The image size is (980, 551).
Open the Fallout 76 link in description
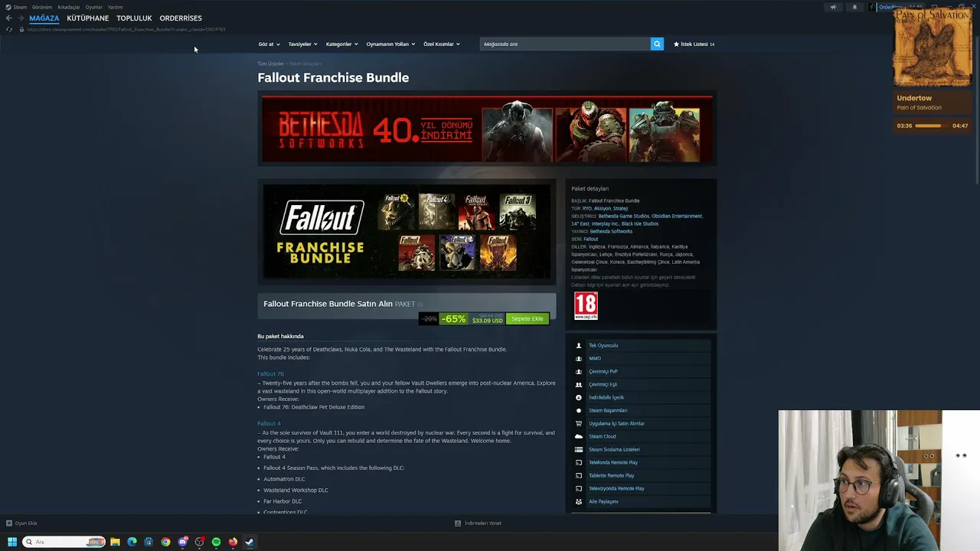click(x=270, y=374)
